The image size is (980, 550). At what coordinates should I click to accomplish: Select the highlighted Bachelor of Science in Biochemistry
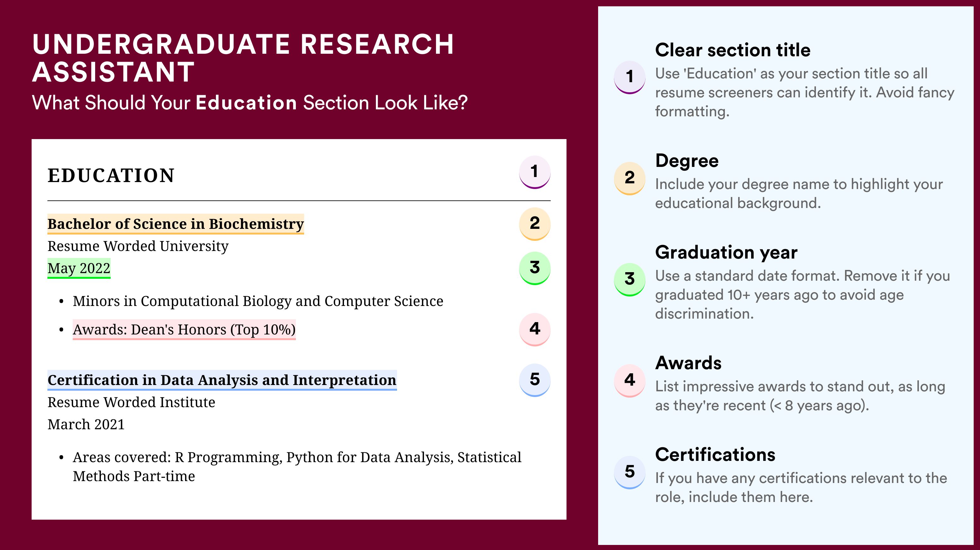176,224
